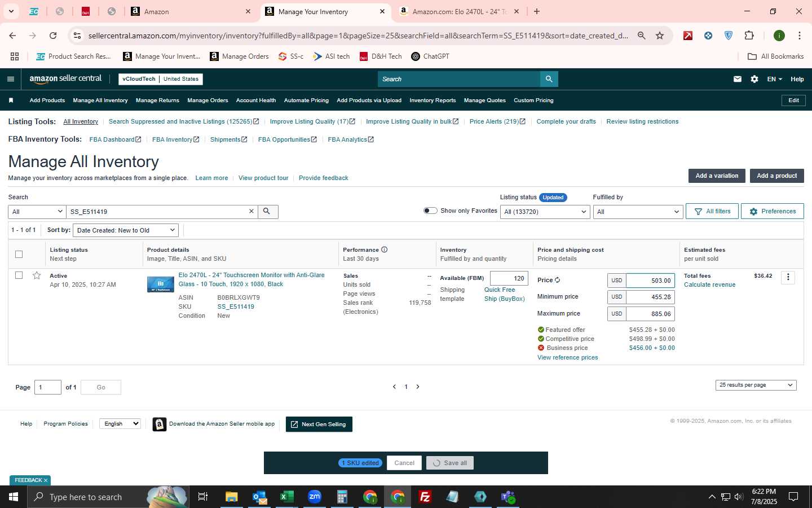The height and width of the screenshot is (508, 812).
Task: Click the Edit button in the nav bar
Action: [793, 100]
